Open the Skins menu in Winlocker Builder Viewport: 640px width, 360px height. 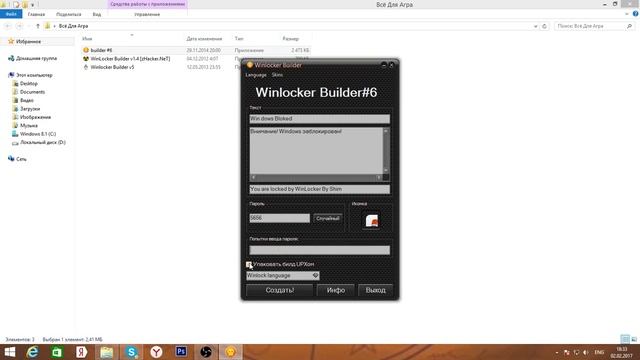tap(277, 75)
